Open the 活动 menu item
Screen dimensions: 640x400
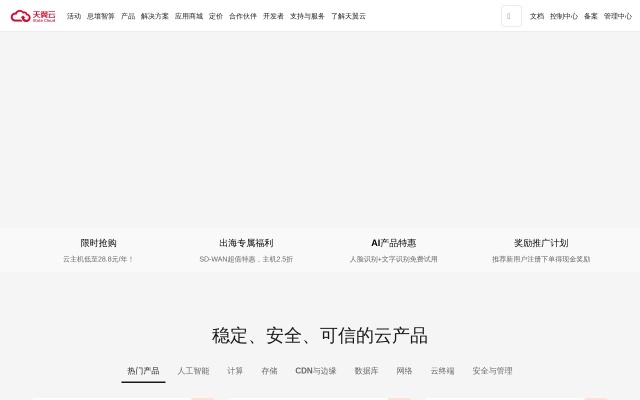(74, 16)
